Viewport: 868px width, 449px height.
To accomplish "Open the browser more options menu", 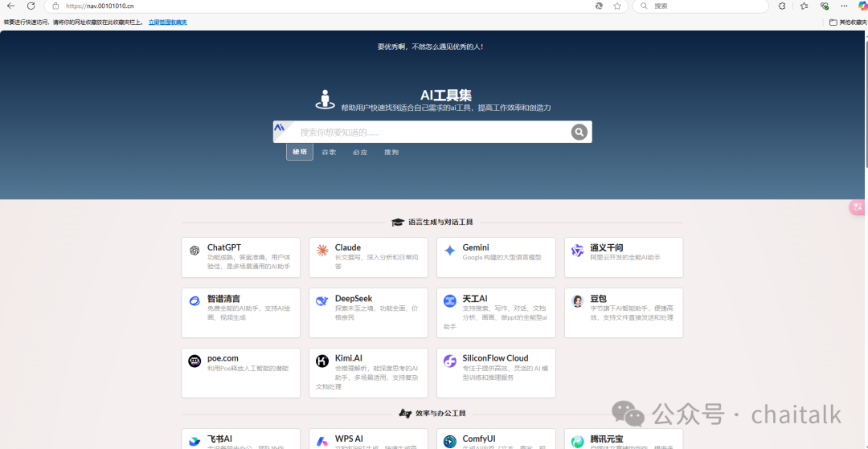I will (x=844, y=6).
